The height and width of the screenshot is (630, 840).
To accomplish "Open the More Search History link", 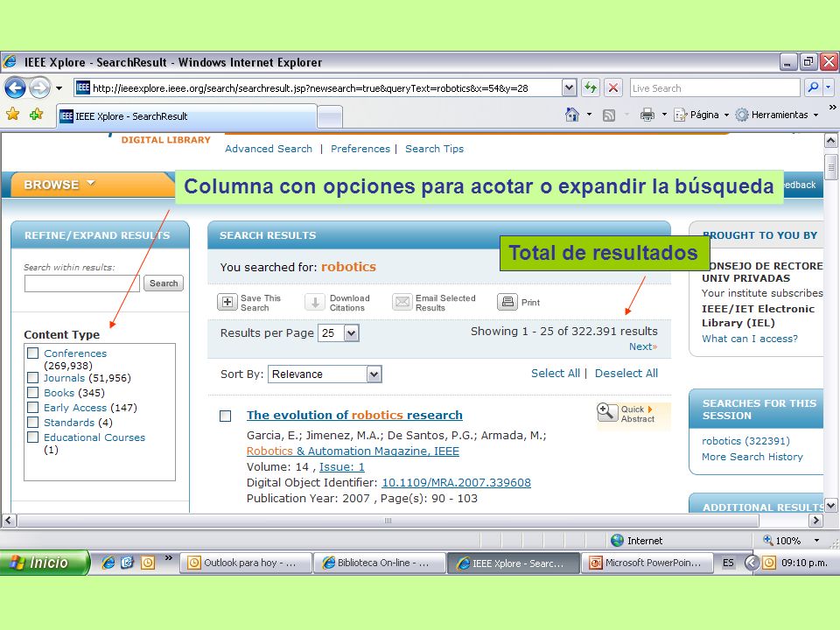I will (x=752, y=457).
